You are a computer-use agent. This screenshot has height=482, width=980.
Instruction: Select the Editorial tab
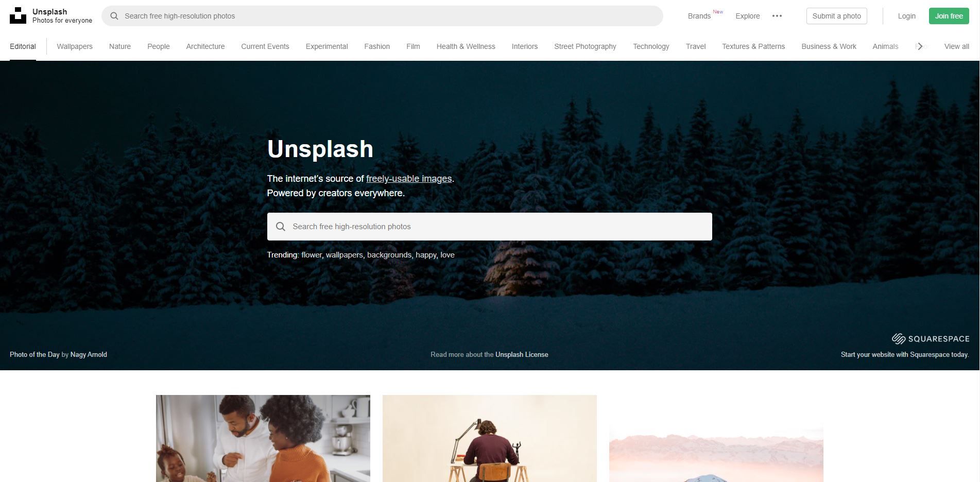pos(23,46)
